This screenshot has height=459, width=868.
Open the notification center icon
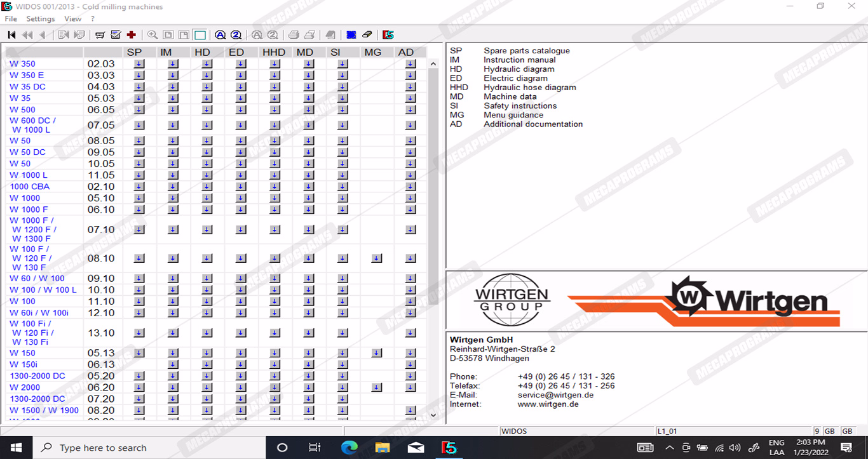(846, 448)
